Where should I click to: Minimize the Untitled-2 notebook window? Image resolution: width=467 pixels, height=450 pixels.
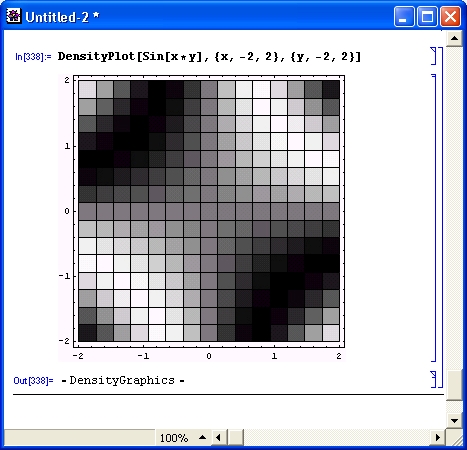pos(404,17)
